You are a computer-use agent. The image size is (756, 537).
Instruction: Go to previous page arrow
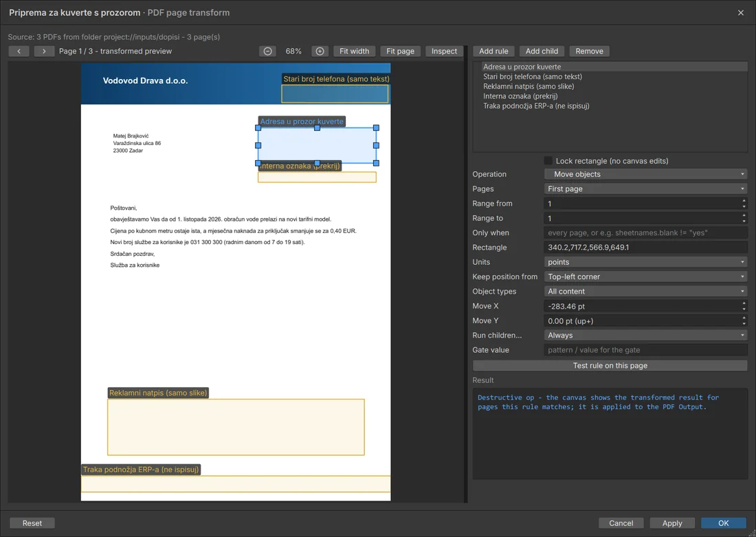[x=19, y=51]
